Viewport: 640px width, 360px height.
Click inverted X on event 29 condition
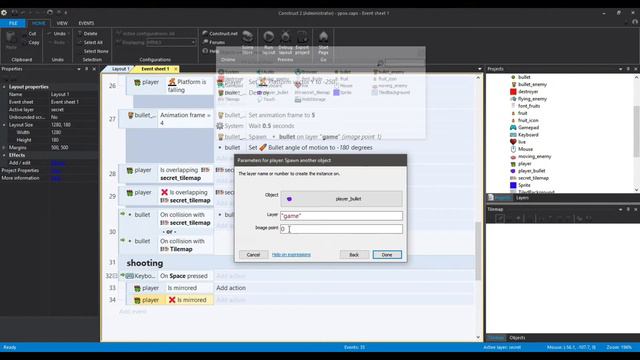[x=164, y=192]
